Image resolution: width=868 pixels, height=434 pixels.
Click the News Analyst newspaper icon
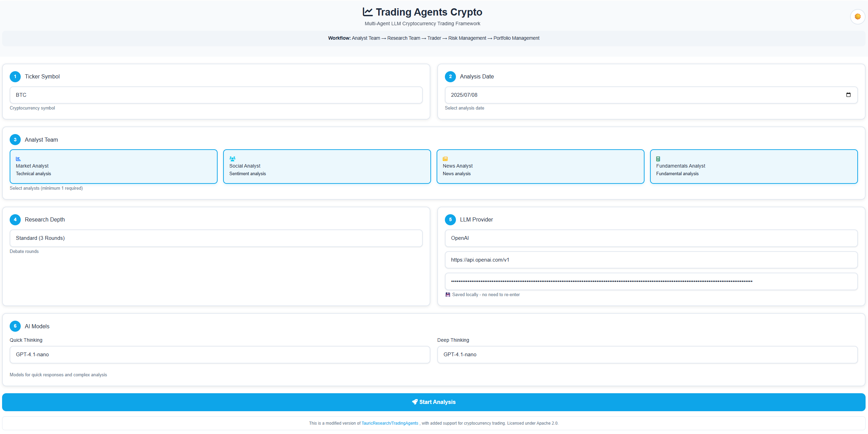coord(445,159)
